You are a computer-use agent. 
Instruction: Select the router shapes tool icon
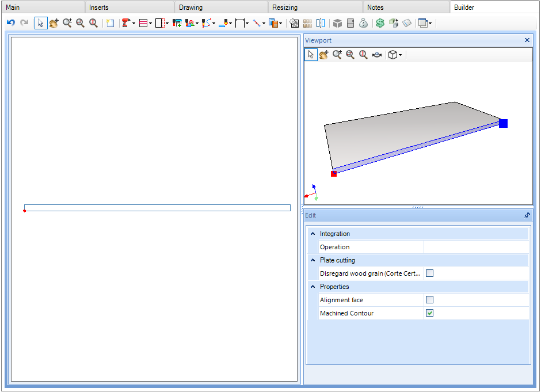pyautogui.click(x=190, y=23)
